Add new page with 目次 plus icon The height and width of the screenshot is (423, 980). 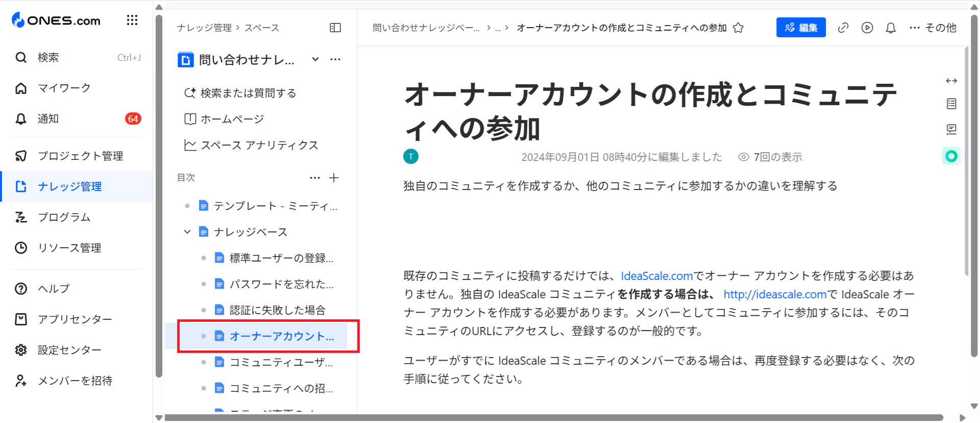click(334, 178)
